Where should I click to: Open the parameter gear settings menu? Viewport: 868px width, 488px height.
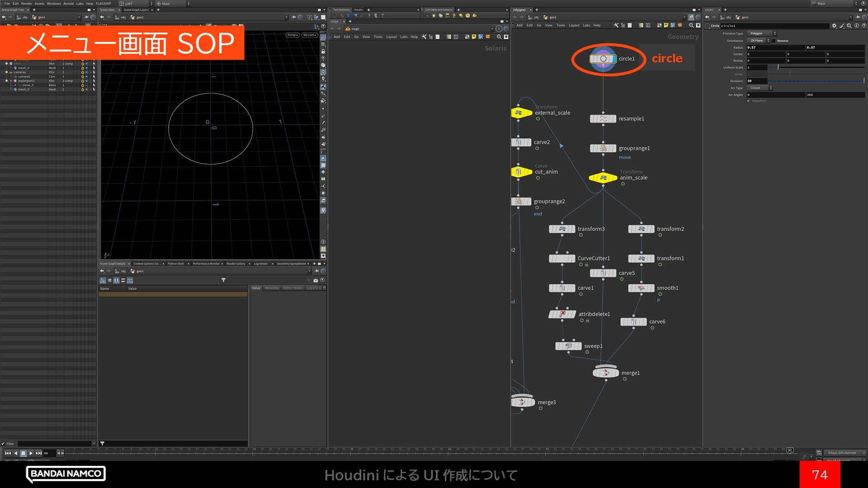click(834, 26)
